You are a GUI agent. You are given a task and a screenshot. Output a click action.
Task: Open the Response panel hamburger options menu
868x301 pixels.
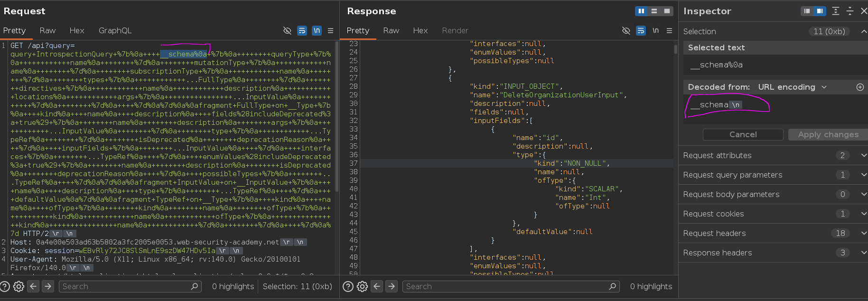pyautogui.click(x=670, y=30)
